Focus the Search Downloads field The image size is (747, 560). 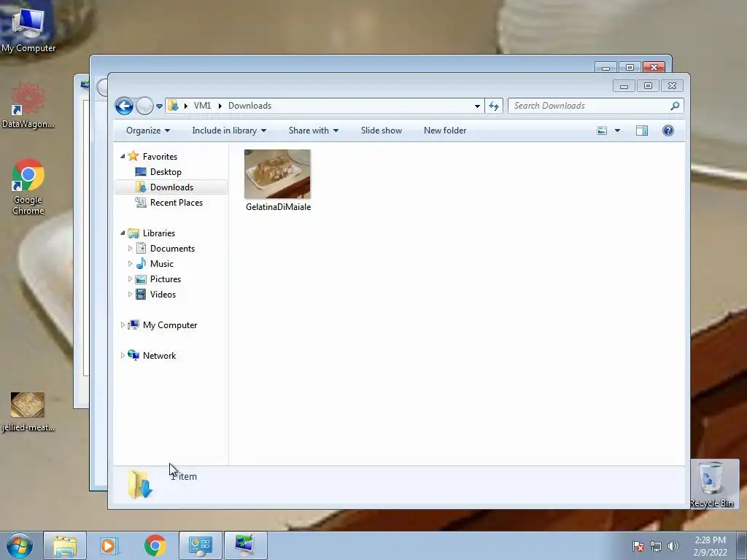596,106
